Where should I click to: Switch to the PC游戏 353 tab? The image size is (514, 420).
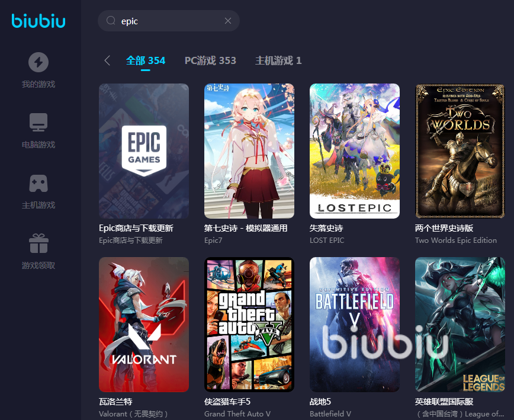click(210, 60)
